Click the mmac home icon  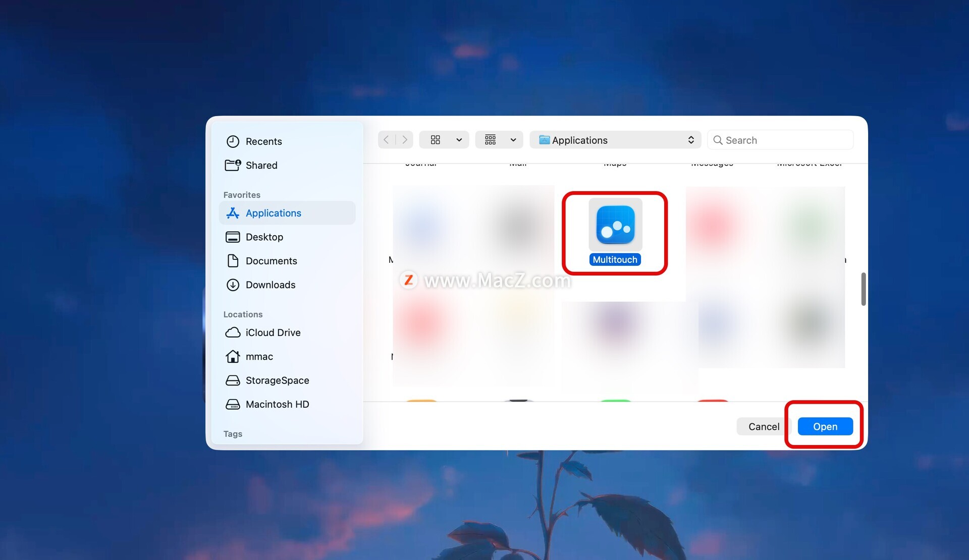click(233, 357)
